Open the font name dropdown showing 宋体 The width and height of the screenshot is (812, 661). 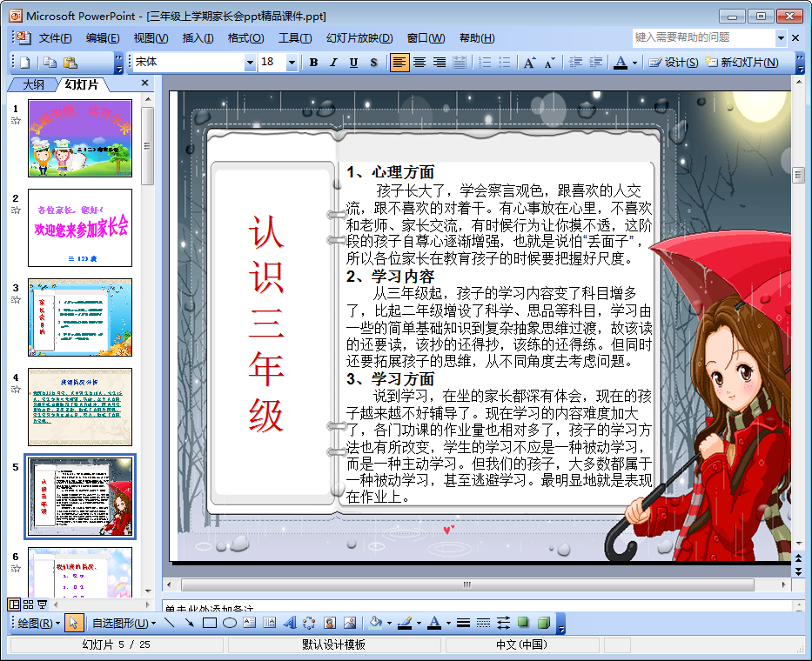click(x=250, y=63)
